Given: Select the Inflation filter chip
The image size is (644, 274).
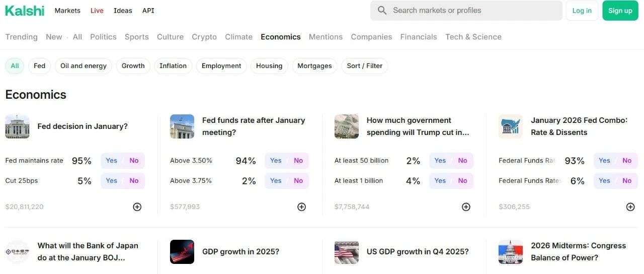Looking at the screenshot, I should [173, 66].
